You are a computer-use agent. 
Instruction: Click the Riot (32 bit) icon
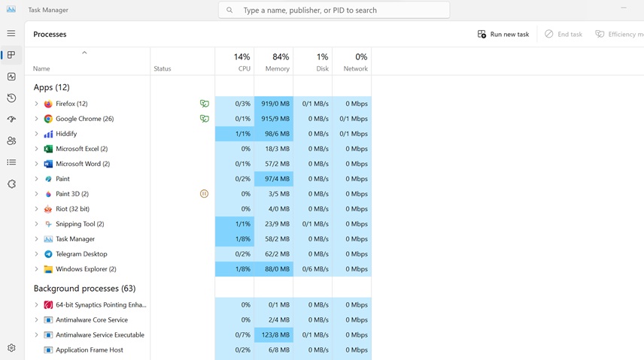pos(48,209)
